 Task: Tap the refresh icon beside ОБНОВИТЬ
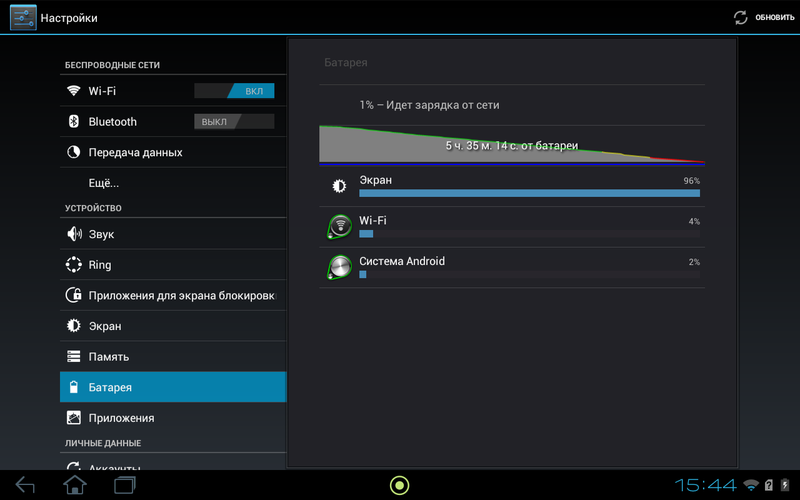pos(740,17)
